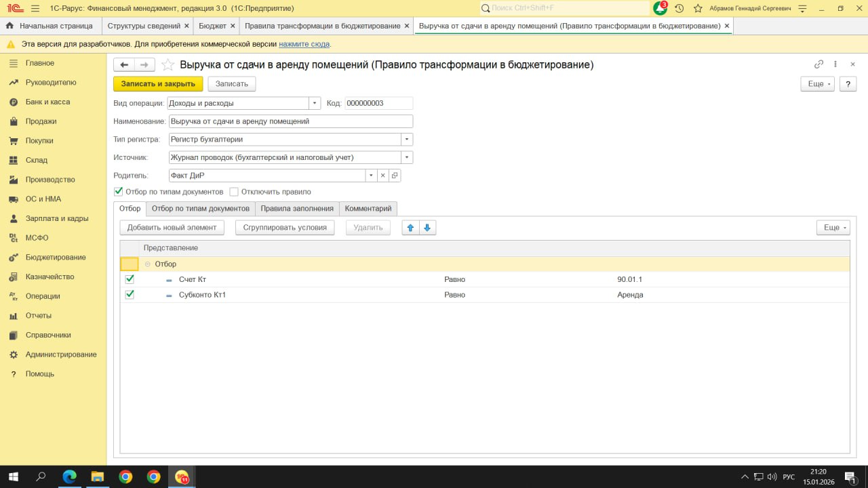This screenshot has height=488, width=868.
Task: Click the back navigation arrow
Action: (x=124, y=65)
